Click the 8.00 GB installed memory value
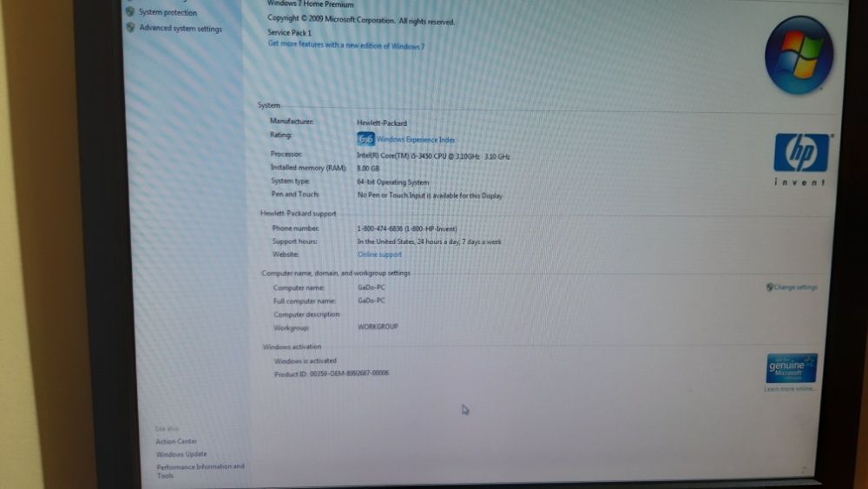Image resolution: width=868 pixels, height=489 pixels. coord(368,169)
